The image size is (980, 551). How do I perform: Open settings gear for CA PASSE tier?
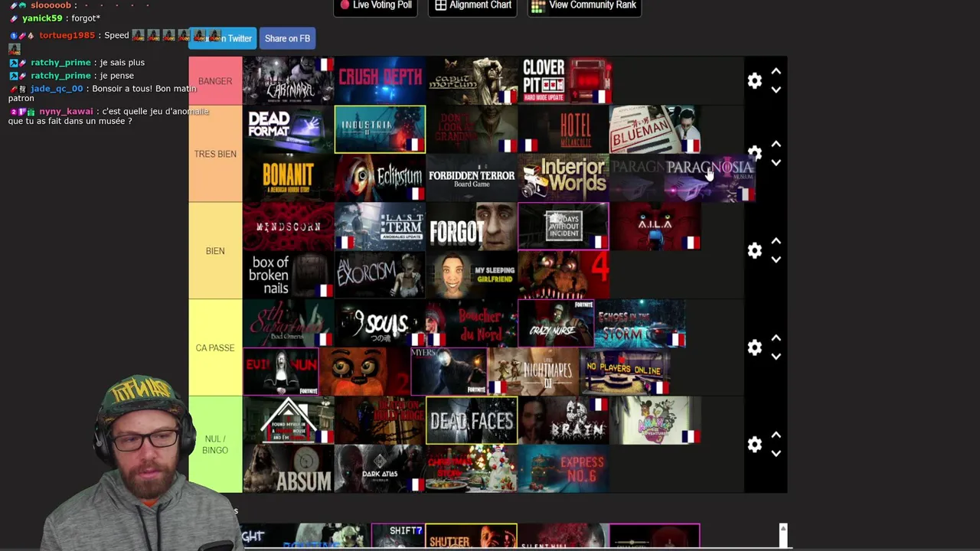tap(755, 347)
